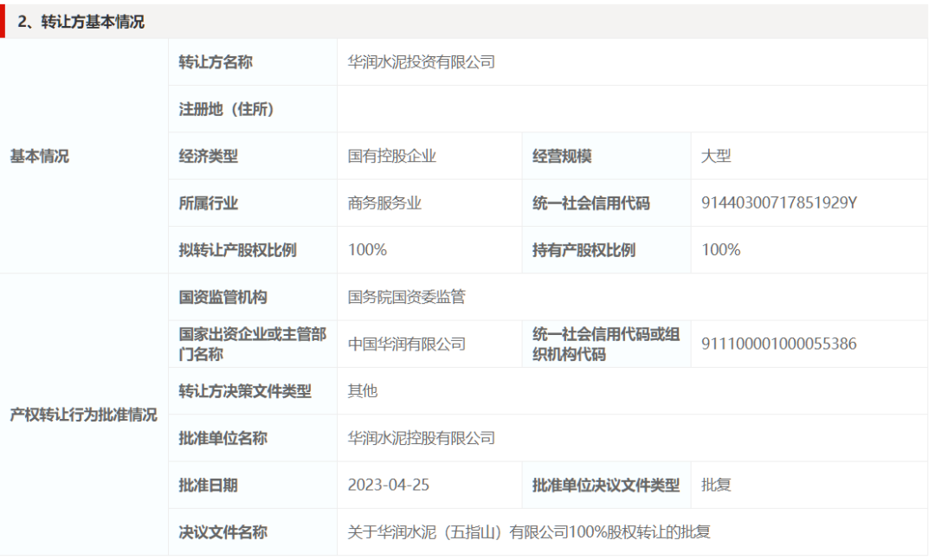Click the 经营规模 label
Screen dimensions: 935x560
pos(562,157)
